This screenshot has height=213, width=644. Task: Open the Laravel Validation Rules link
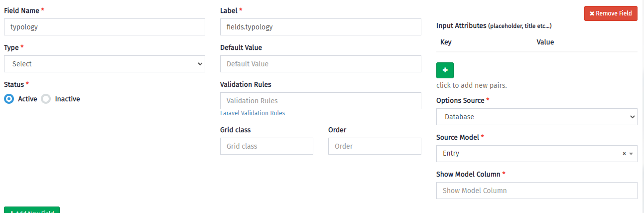tap(253, 113)
